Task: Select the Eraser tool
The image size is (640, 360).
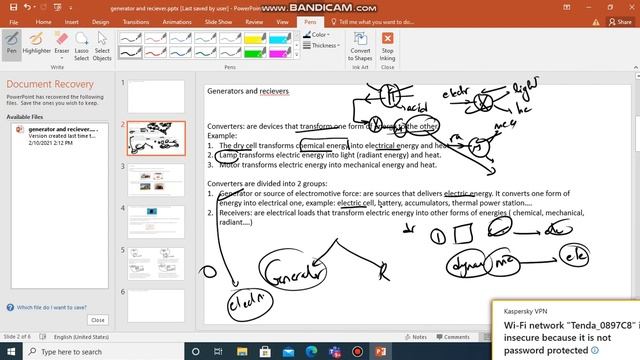Action: click(62, 41)
